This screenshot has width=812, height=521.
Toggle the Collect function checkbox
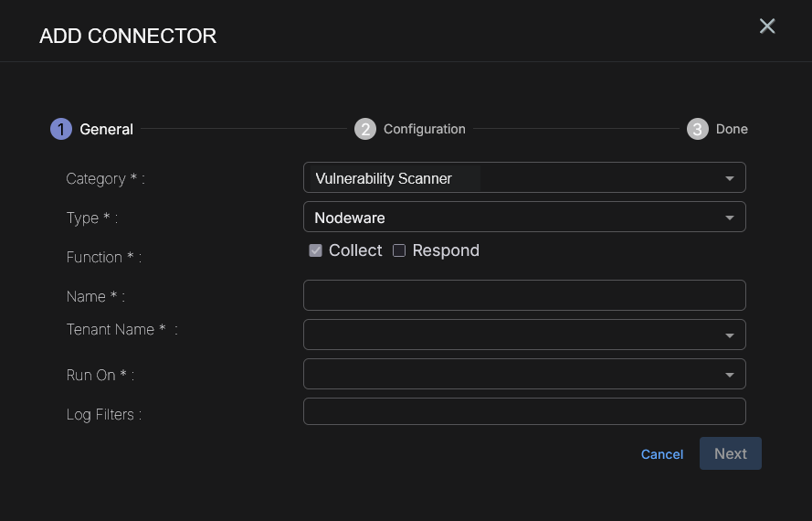316,250
